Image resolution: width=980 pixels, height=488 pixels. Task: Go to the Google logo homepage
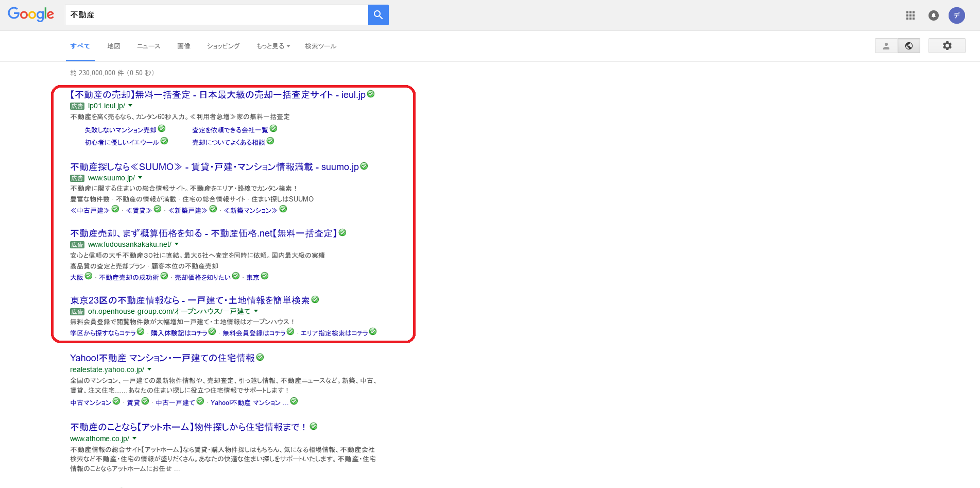pyautogui.click(x=31, y=14)
